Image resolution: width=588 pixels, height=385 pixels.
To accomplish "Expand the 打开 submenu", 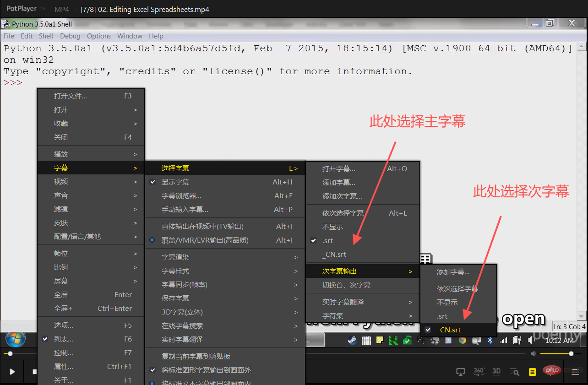I will click(x=91, y=109).
